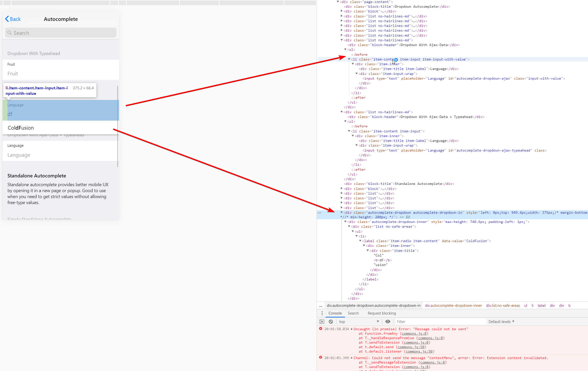Click the Back chevron icon

[7, 19]
